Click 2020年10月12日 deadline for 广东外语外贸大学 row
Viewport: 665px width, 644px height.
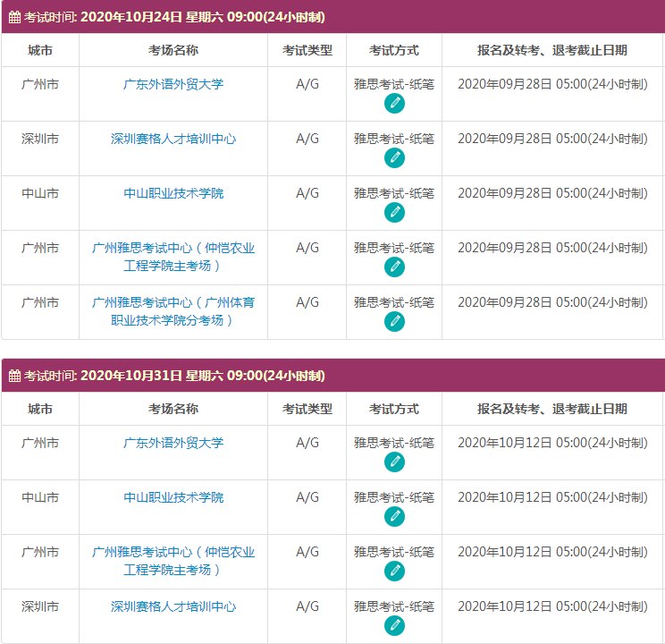(552, 443)
